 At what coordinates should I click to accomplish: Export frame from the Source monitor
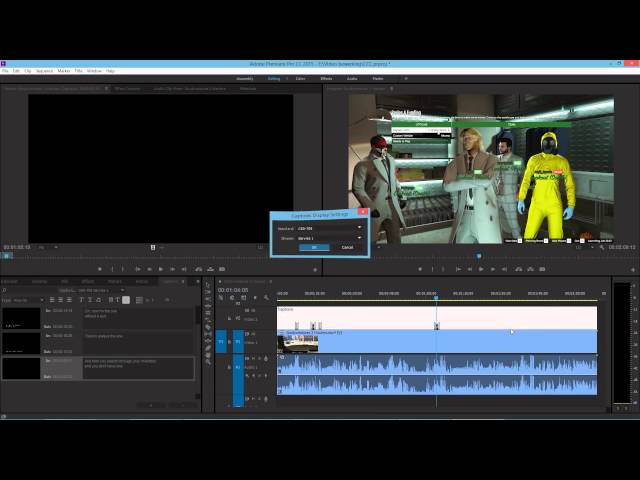point(222,269)
